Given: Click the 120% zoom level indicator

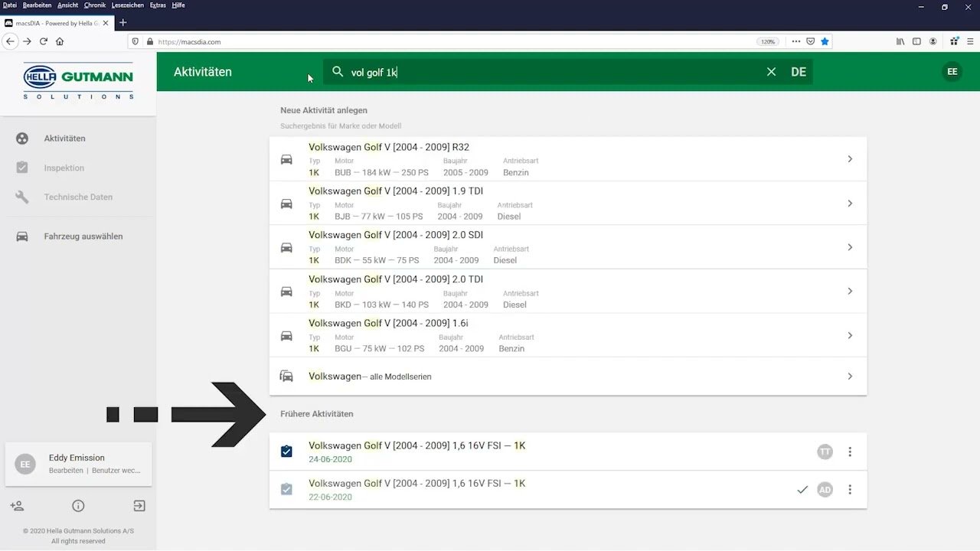Looking at the screenshot, I should (768, 41).
